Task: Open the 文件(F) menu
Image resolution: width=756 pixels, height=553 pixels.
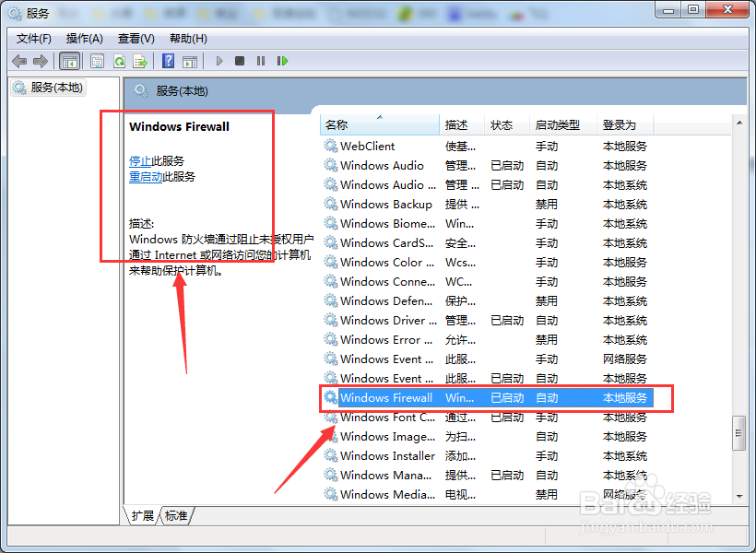Action: 34,39
